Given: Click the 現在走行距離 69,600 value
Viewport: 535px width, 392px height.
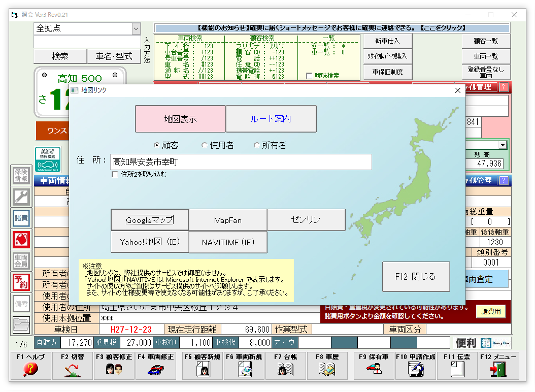Looking at the screenshot, I should [246, 329].
